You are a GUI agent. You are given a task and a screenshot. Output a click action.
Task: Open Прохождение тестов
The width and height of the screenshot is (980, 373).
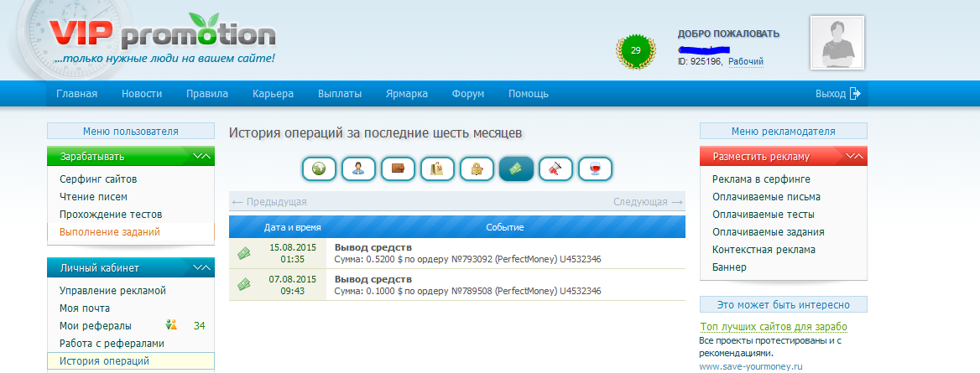(x=111, y=215)
